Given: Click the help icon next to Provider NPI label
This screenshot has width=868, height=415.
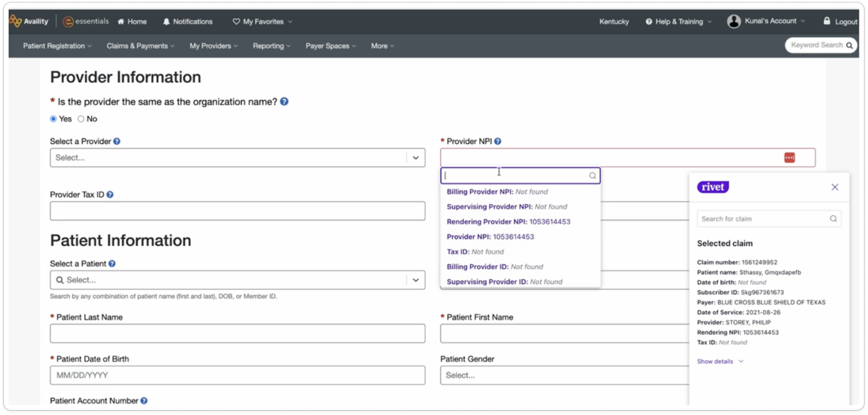Looking at the screenshot, I should click(498, 141).
